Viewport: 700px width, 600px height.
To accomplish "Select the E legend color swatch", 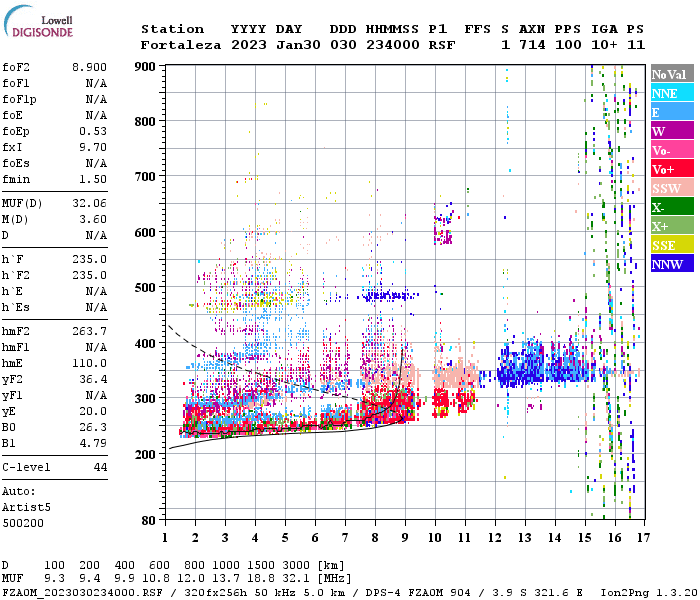I will click(672, 112).
